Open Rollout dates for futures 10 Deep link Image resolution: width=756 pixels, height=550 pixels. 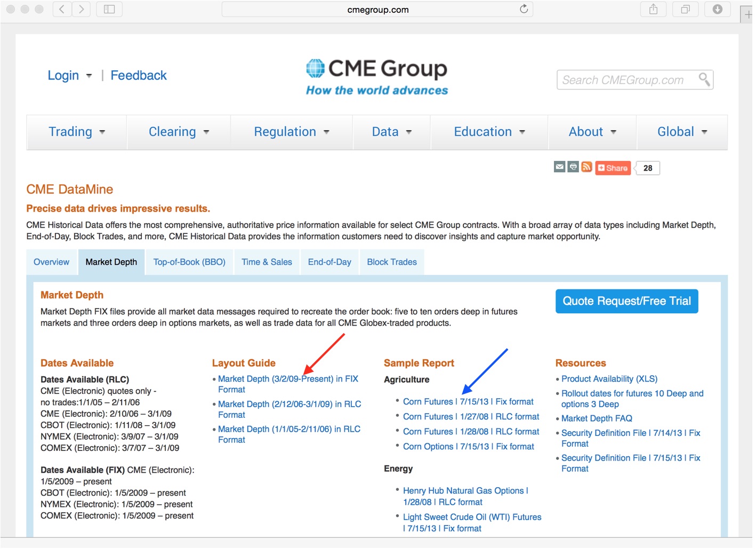[x=632, y=399]
